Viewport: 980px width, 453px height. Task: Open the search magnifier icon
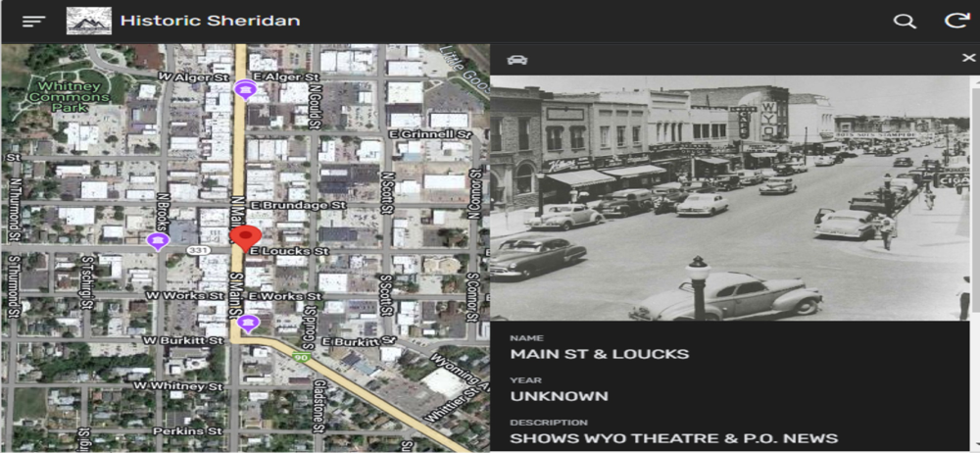[905, 22]
